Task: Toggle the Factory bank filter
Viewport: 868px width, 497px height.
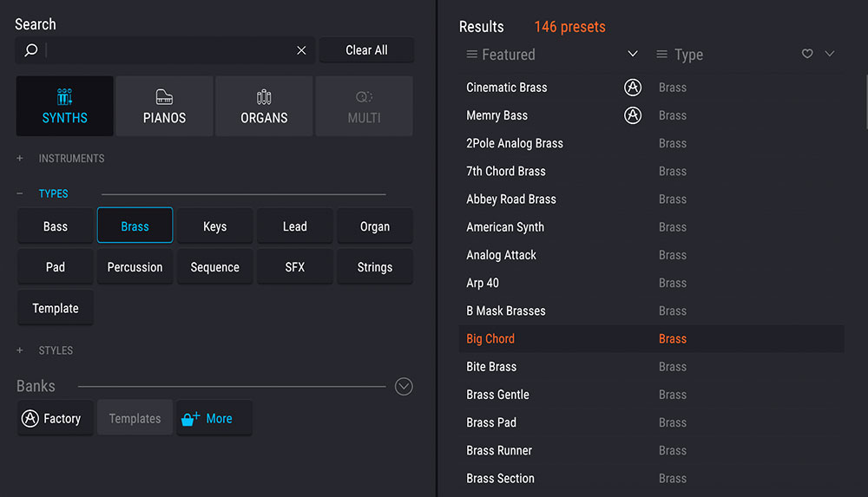Action: (55, 418)
